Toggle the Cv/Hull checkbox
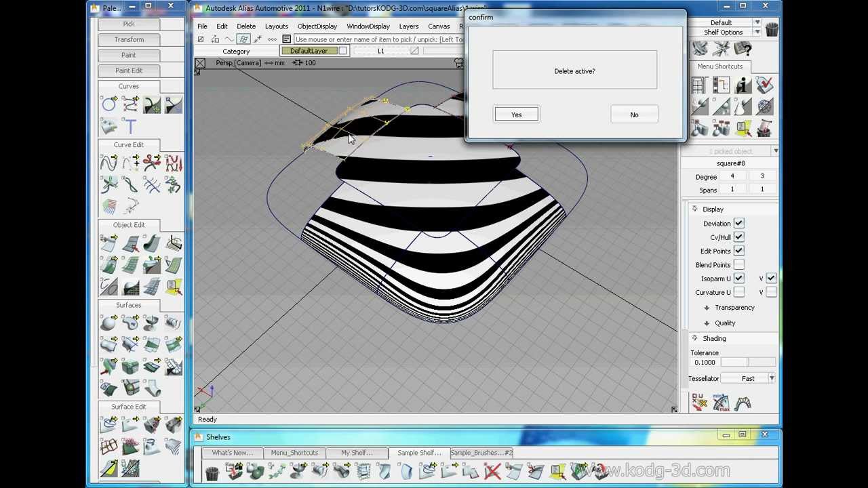The image size is (868, 488). 738,237
